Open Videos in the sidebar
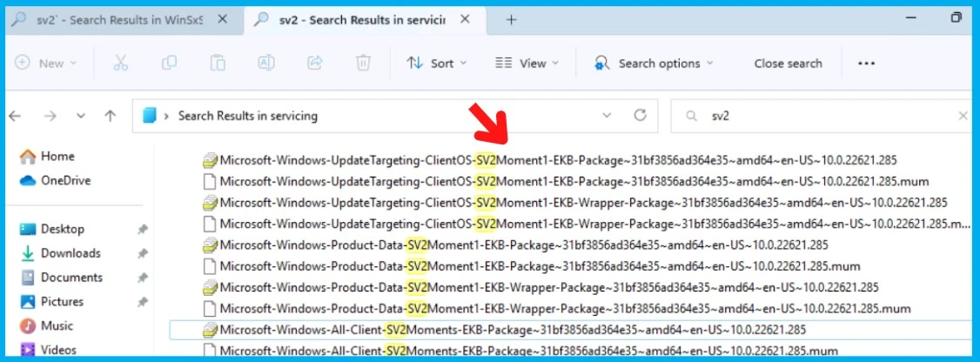Image resolution: width=980 pixels, height=362 pixels. click(48, 350)
